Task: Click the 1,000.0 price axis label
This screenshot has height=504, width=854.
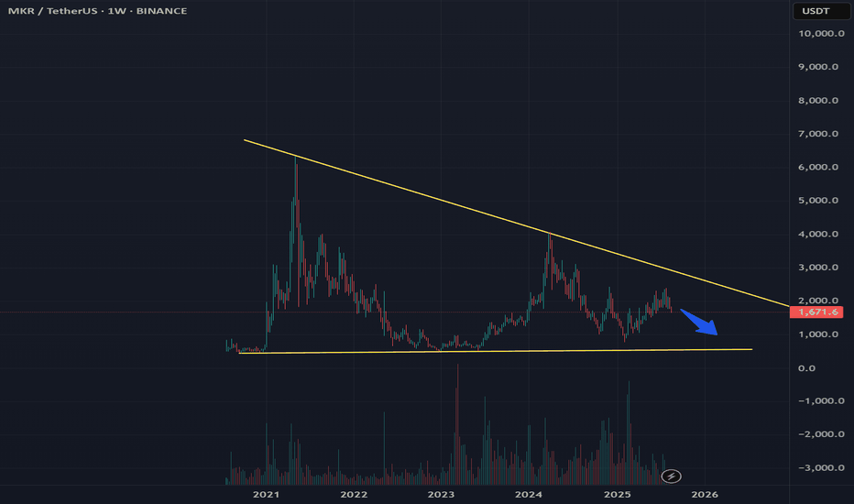Action: (818, 334)
